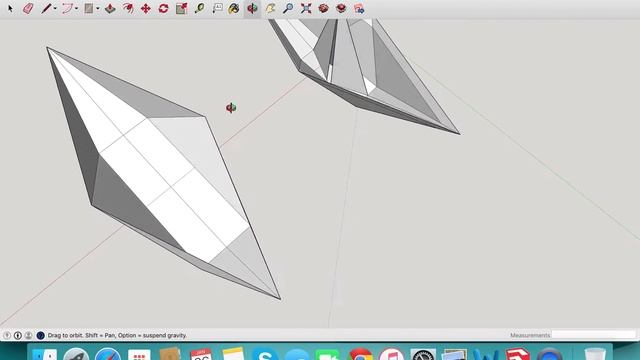
Task: Click the credits status bar icon
Action: pos(18,335)
